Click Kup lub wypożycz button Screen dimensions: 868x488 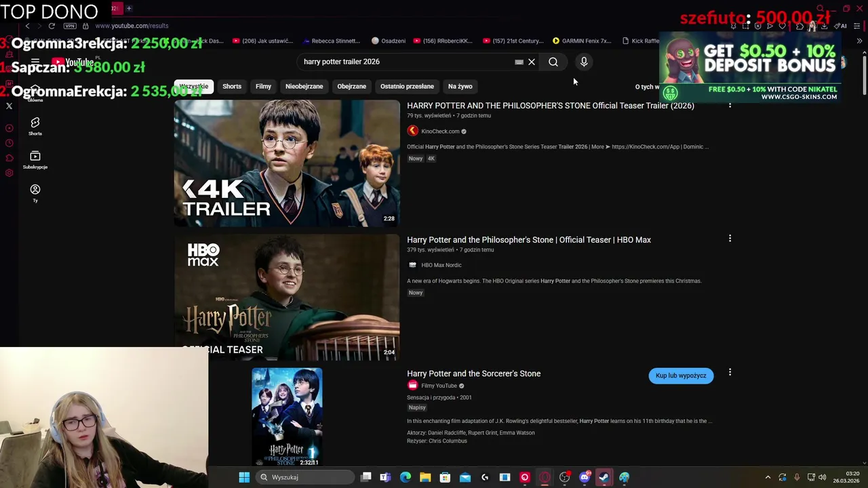click(x=681, y=375)
